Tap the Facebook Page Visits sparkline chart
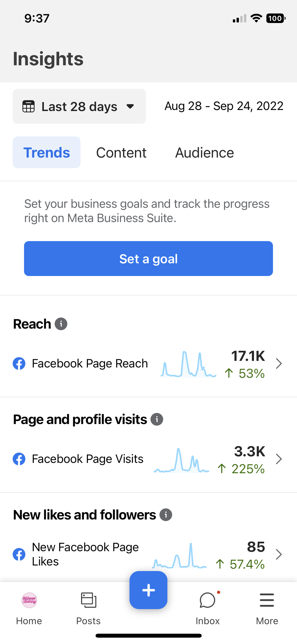Viewport: 297px width, 644px height. coord(181,460)
